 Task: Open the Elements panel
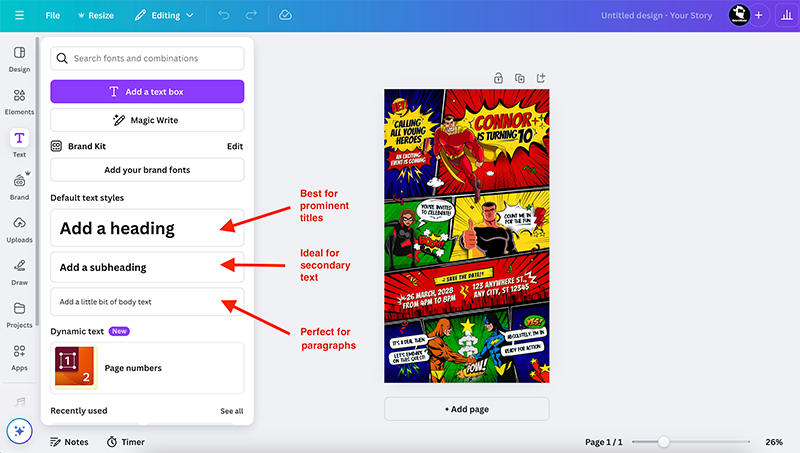coord(19,100)
